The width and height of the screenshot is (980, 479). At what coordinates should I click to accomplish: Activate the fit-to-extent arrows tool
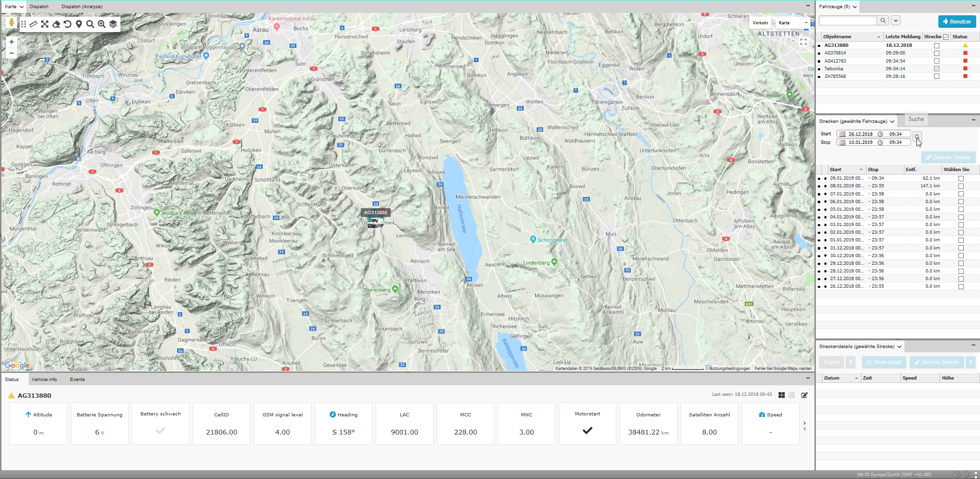(45, 24)
